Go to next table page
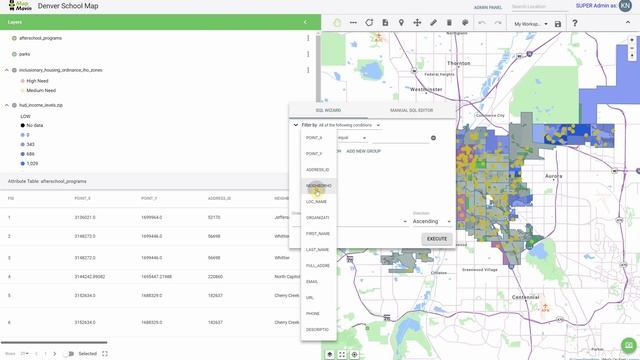Screen dimensions: 640x360 point(55,353)
